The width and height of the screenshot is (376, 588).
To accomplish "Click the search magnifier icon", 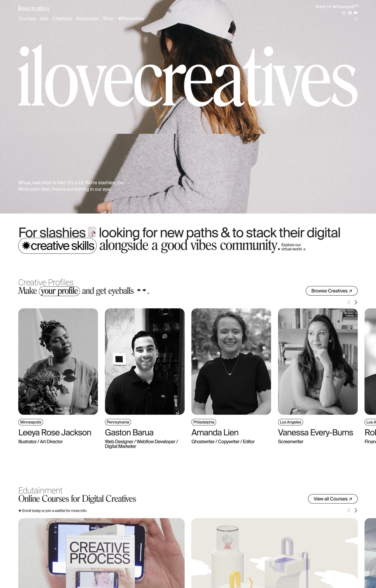I will tap(356, 19).
